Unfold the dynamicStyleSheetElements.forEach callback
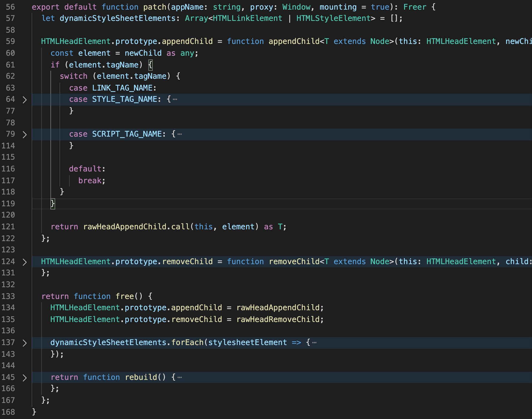This screenshot has width=532, height=419. click(x=25, y=343)
